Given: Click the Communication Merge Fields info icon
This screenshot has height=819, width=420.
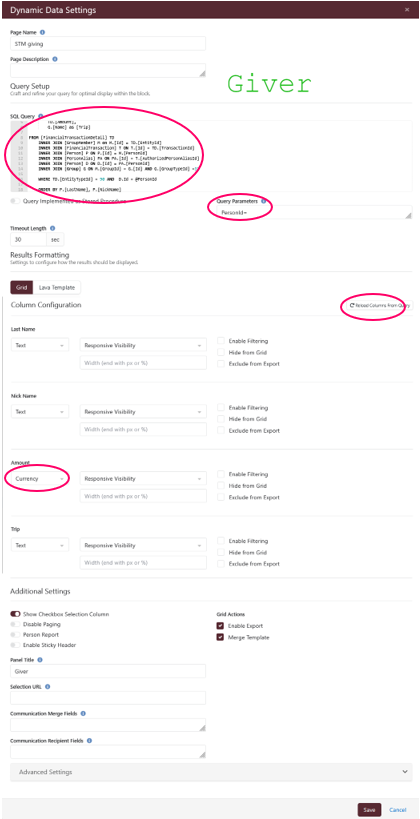Looking at the screenshot, I should click(83, 713).
